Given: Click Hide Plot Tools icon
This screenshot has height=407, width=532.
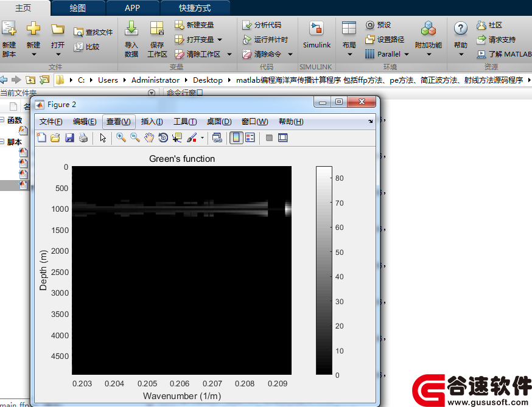Looking at the screenshot, I should (269, 137).
